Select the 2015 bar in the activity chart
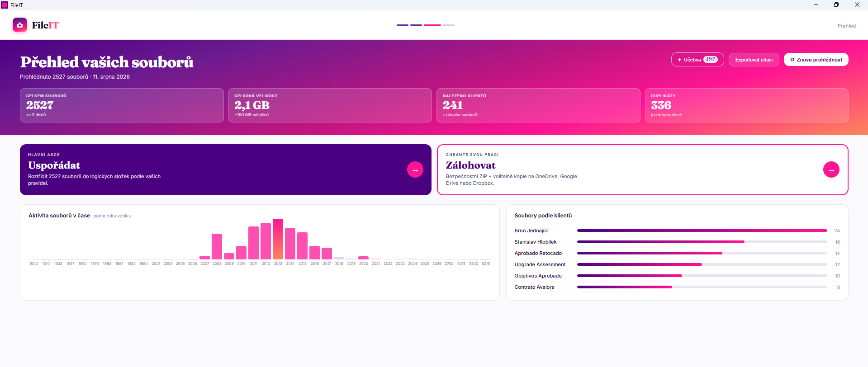The height and width of the screenshot is (367, 868). pyautogui.click(x=302, y=246)
